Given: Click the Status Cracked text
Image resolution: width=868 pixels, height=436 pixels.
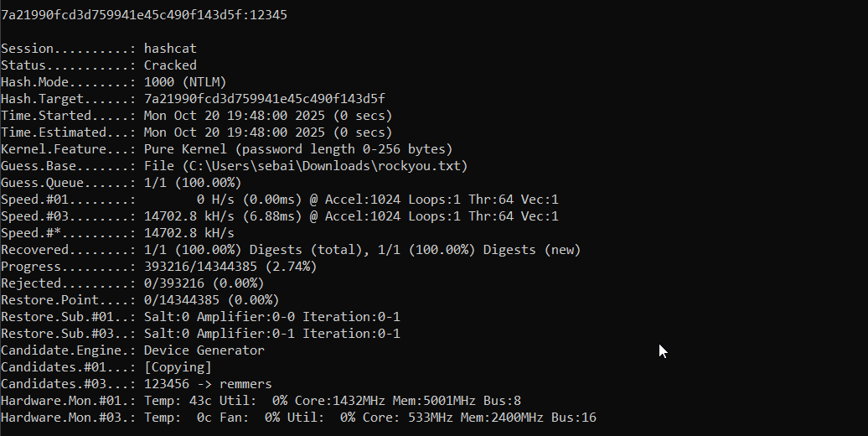Looking at the screenshot, I should (x=170, y=65).
